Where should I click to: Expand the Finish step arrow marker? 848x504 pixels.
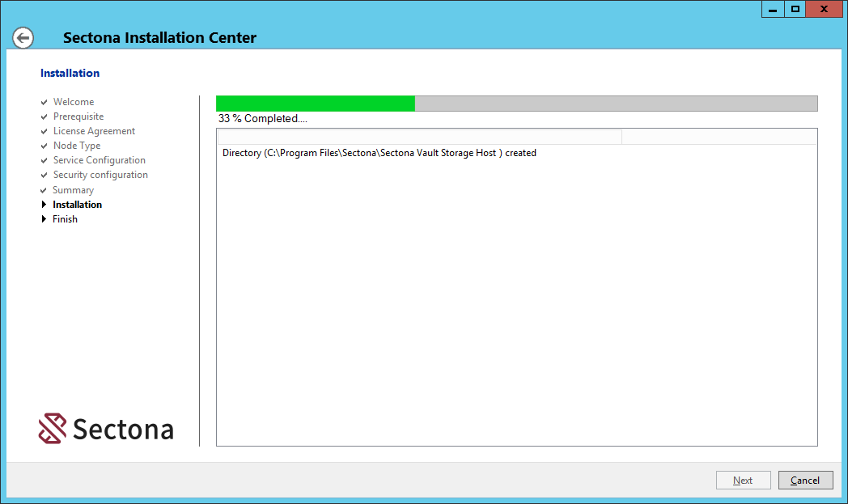click(45, 218)
